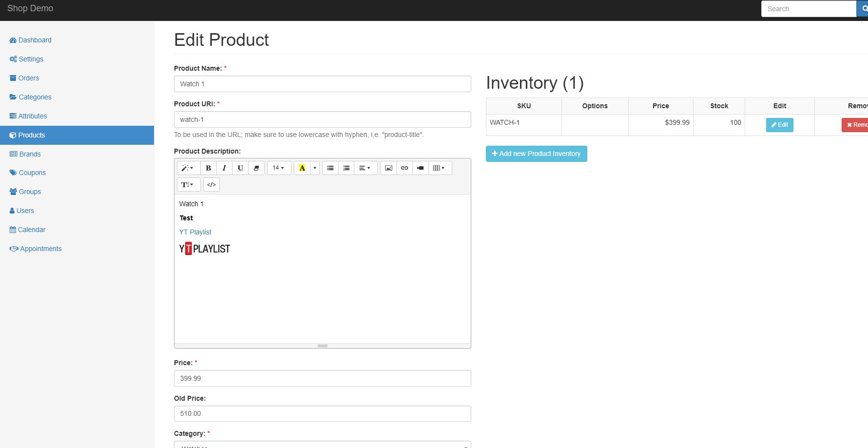Toggle italic text in the editor toolbar
Image resolution: width=868 pixels, height=448 pixels.
[224, 168]
